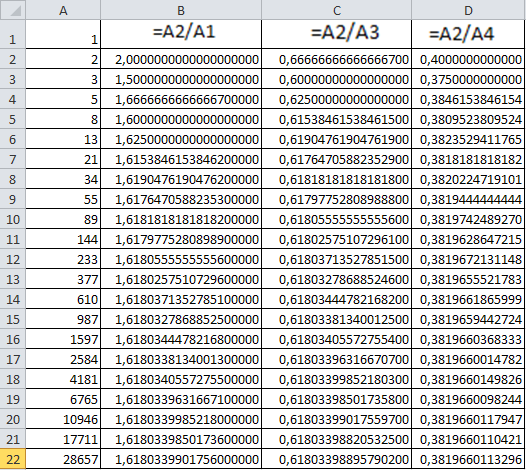Click cell with value 0,6180339882053250

336,439
